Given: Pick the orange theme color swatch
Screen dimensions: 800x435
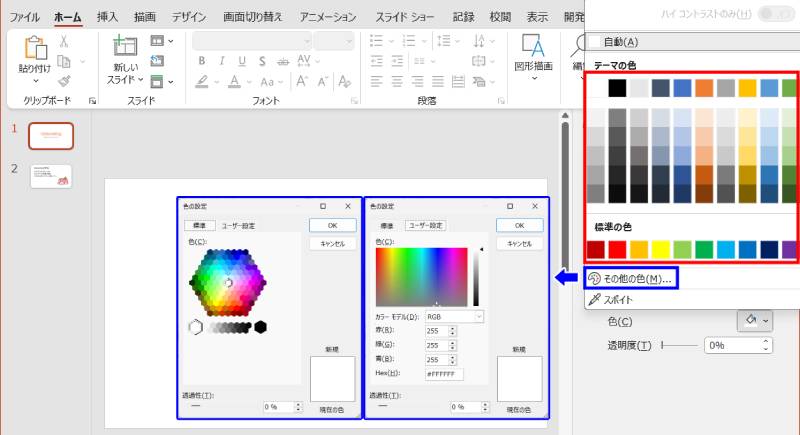Looking at the screenshot, I should pos(704,88).
